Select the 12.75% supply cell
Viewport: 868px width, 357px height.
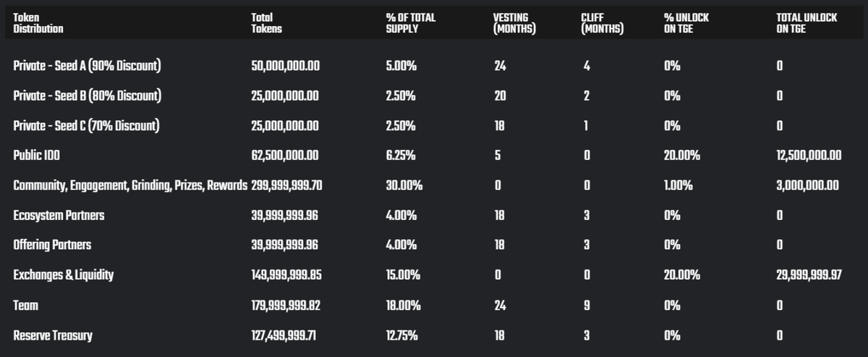pos(401,336)
